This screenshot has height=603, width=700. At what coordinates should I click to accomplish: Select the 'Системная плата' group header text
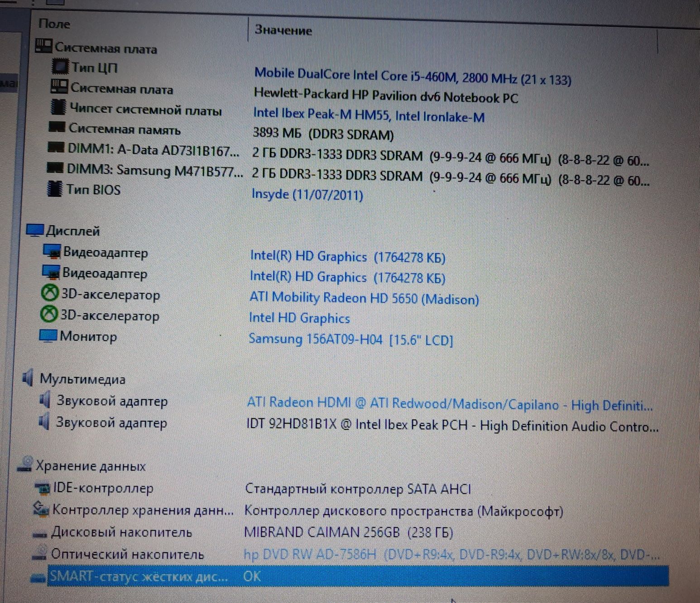pos(106,48)
